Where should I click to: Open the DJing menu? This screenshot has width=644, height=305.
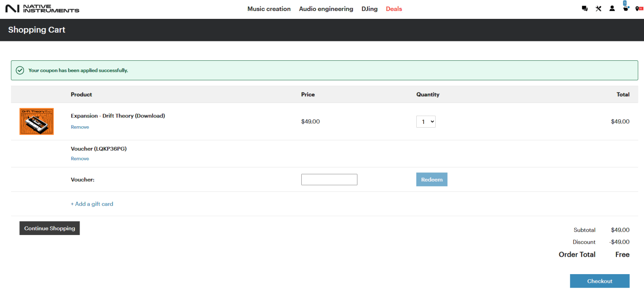(x=369, y=9)
